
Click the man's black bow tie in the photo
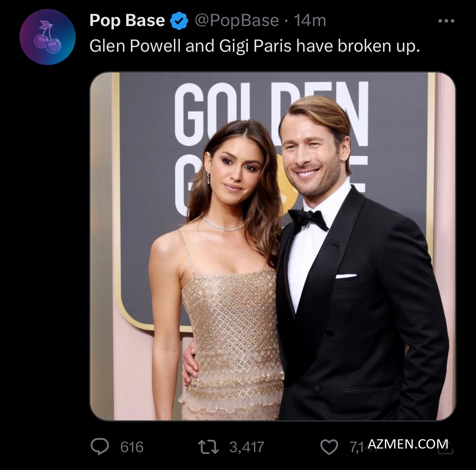click(308, 219)
